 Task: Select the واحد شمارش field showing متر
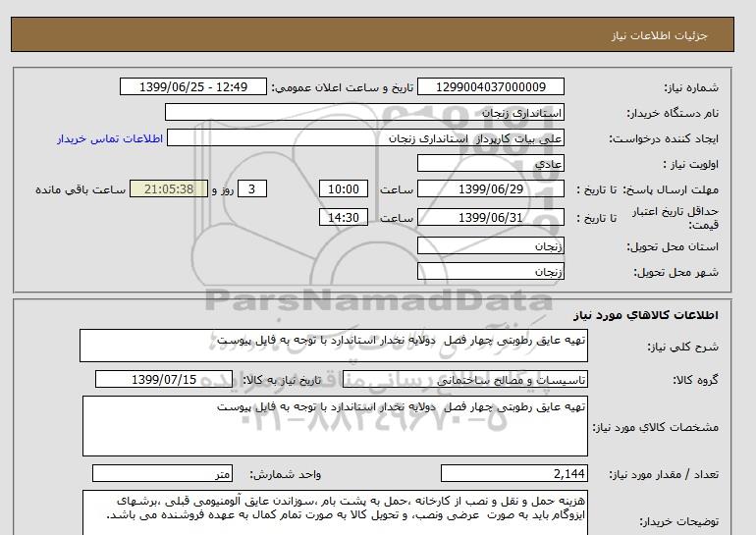(162, 474)
